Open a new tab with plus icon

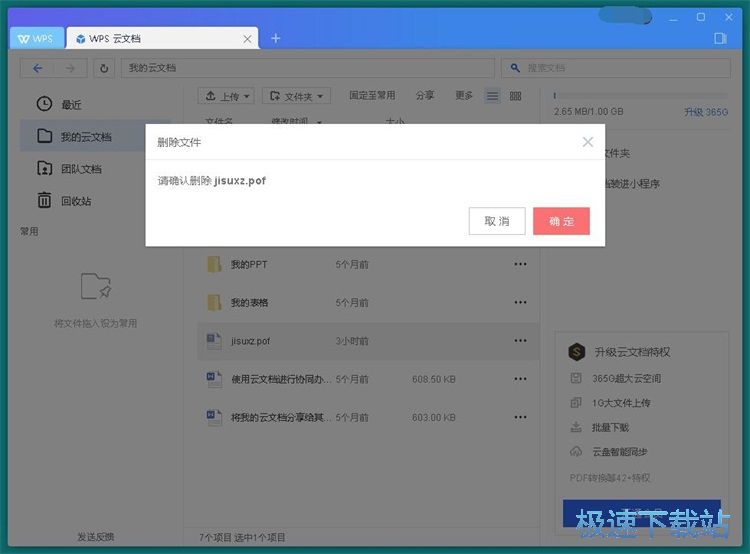pyautogui.click(x=276, y=38)
